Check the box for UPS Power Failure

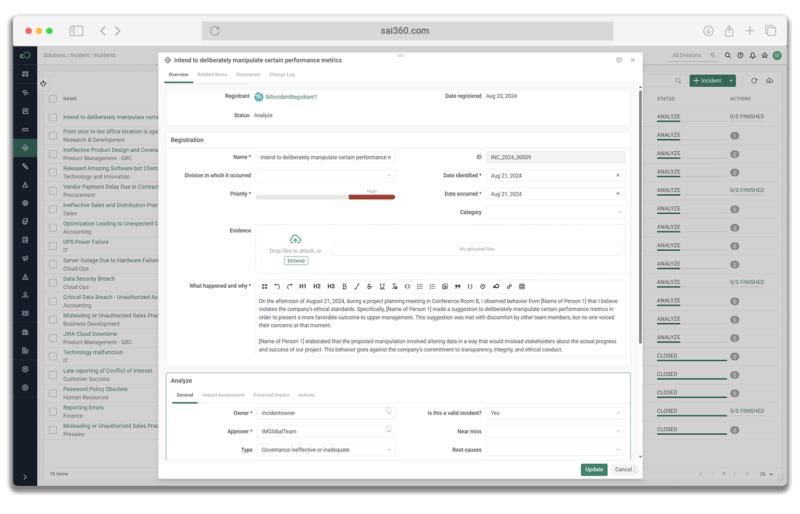(53, 244)
